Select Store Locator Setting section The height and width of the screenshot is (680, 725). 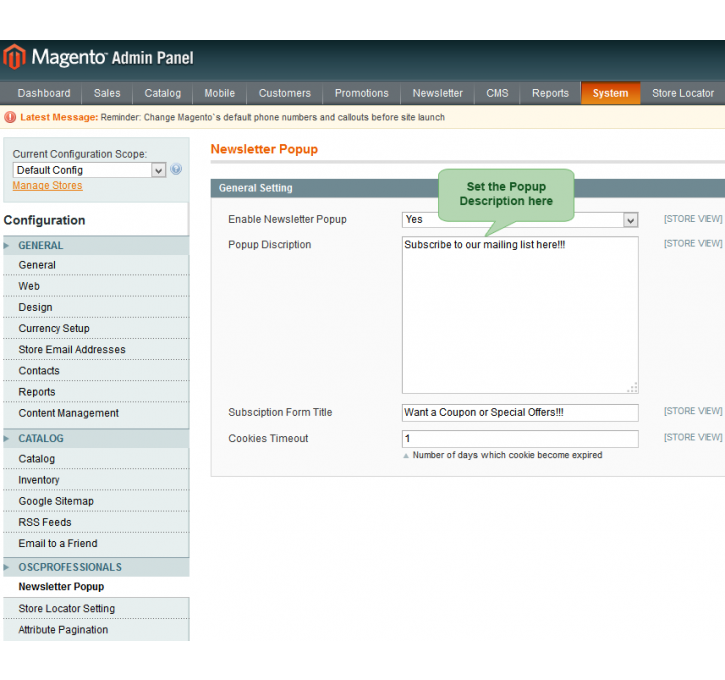[x=96, y=609]
